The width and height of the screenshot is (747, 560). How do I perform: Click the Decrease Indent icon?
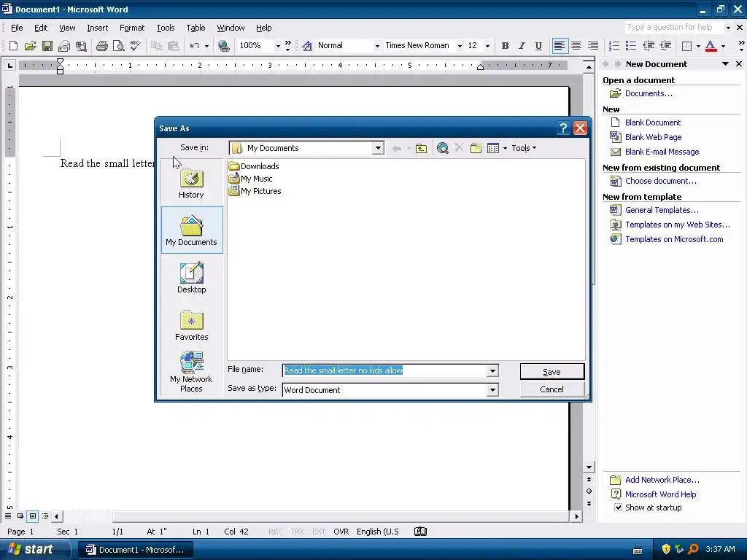pyautogui.click(x=648, y=46)
